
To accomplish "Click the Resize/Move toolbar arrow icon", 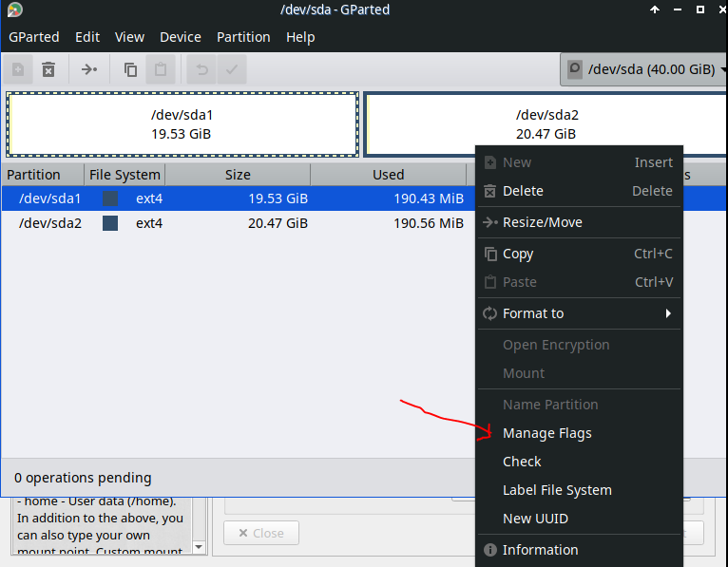I will tap(89, 69).
